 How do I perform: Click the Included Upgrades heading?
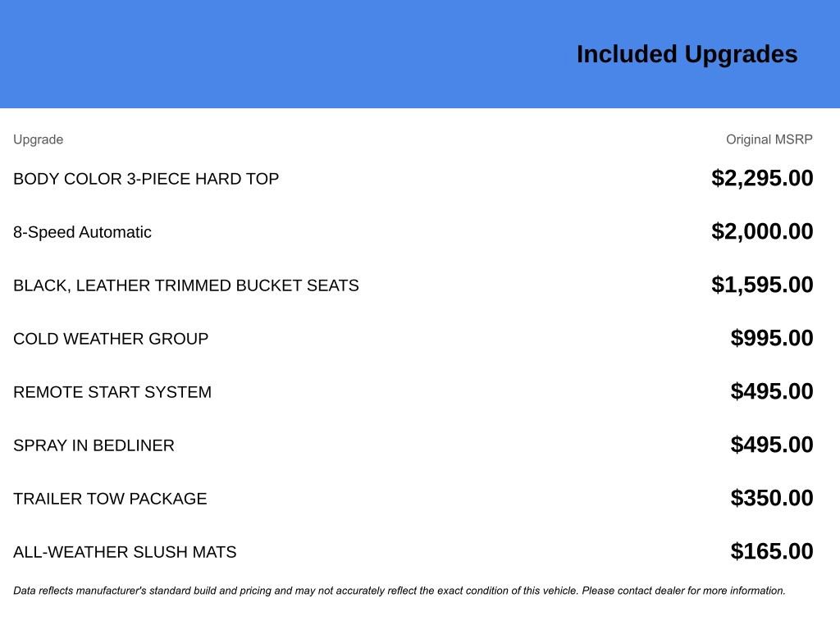pos(687,54)
